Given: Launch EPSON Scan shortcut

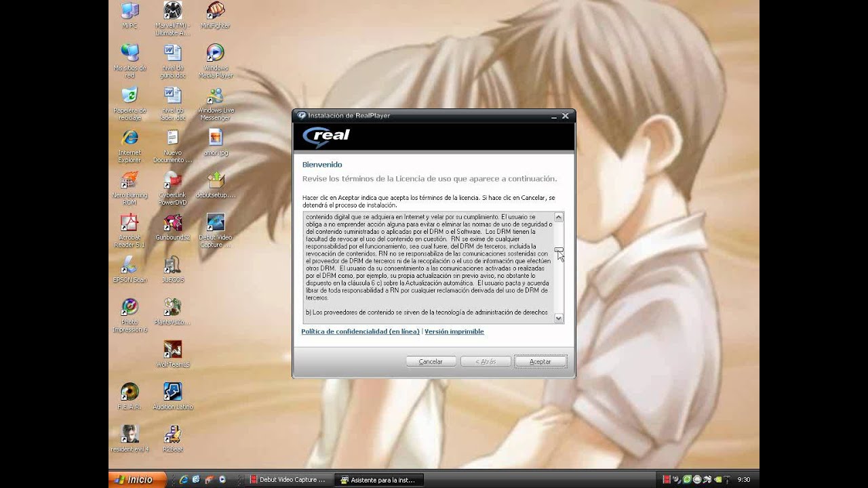Looking at the screenshot, I should pyautogui.click(x=130, y=269).
